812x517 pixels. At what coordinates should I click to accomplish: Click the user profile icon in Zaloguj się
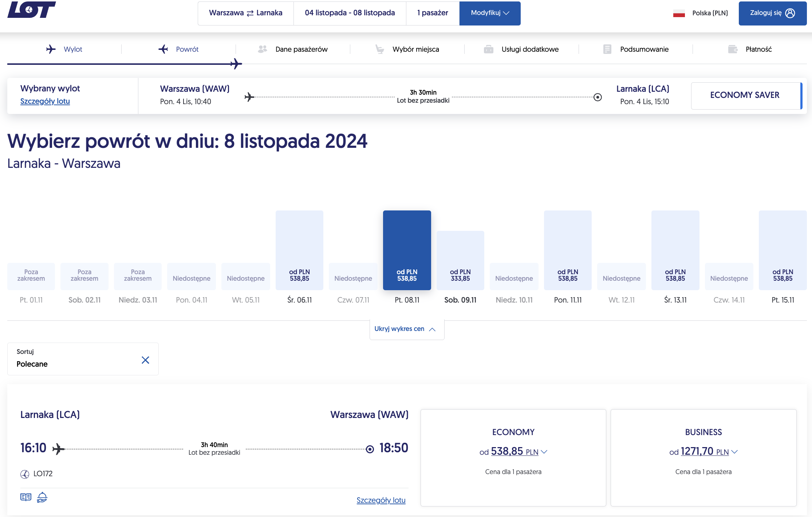790,13
